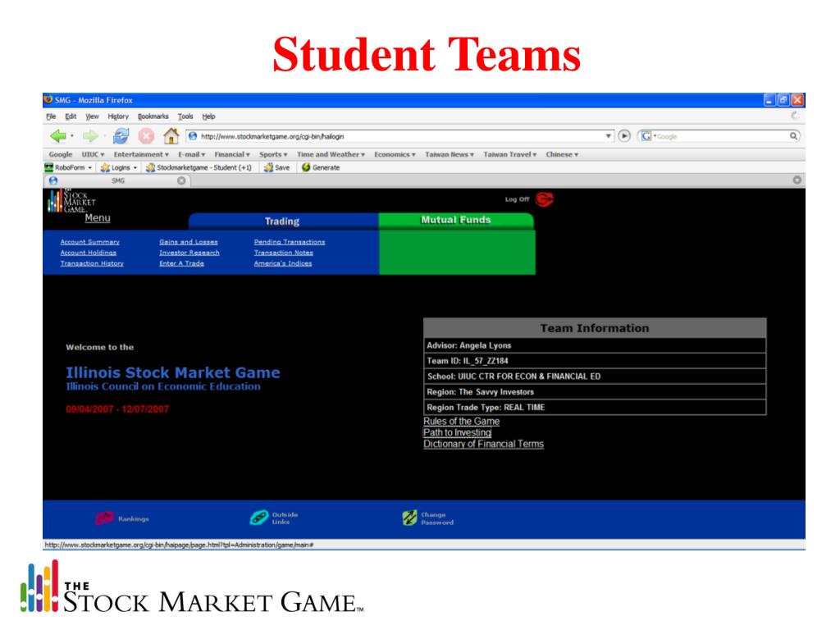Open the RoboForm Logins button

(119, 167)
